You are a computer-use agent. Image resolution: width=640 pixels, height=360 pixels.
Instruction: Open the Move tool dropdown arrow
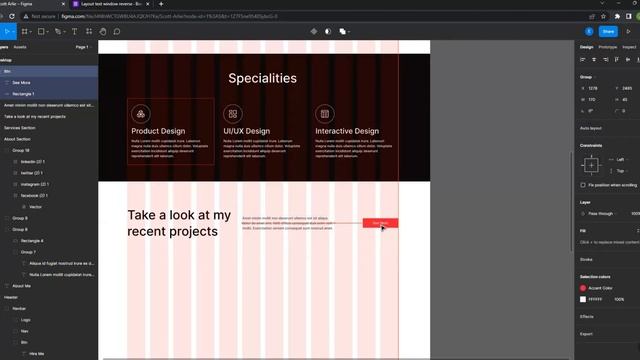pos(13,32)
